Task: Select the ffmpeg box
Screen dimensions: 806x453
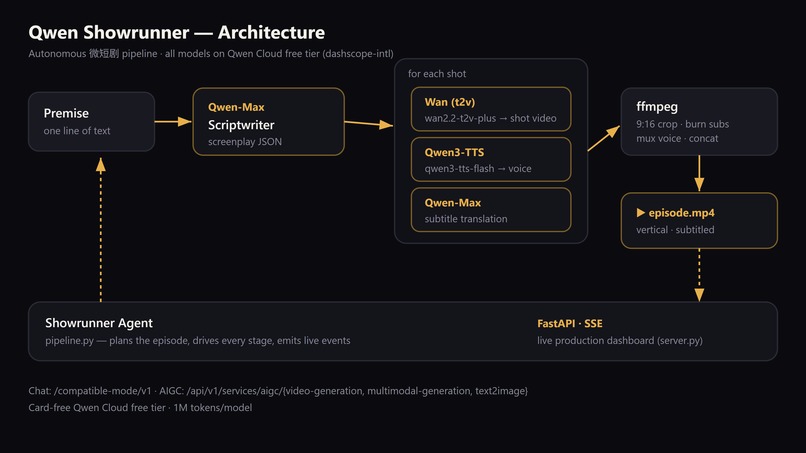Action: pyautogui.click(x=699, y=121)
